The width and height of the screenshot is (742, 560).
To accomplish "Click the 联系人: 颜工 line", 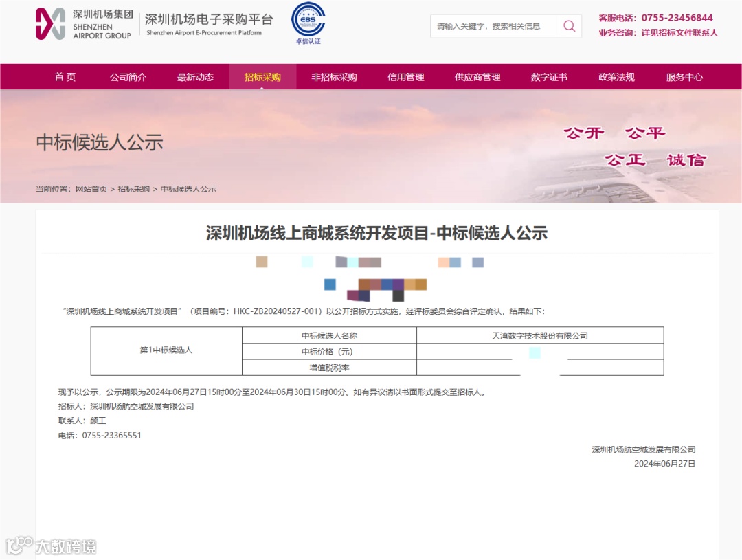I will coord(82,421).
